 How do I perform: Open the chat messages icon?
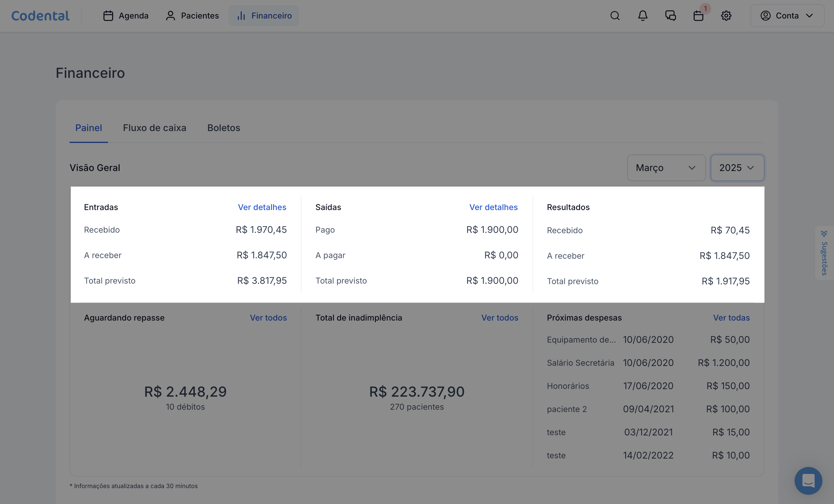670,16
